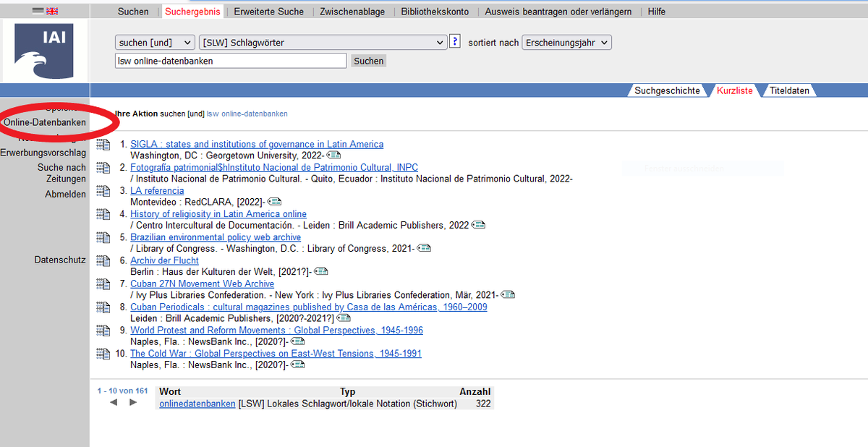Open 'Archiv der Flucht' title link
868x447 pixels.
pyautogui.click(x=164, y=260)
